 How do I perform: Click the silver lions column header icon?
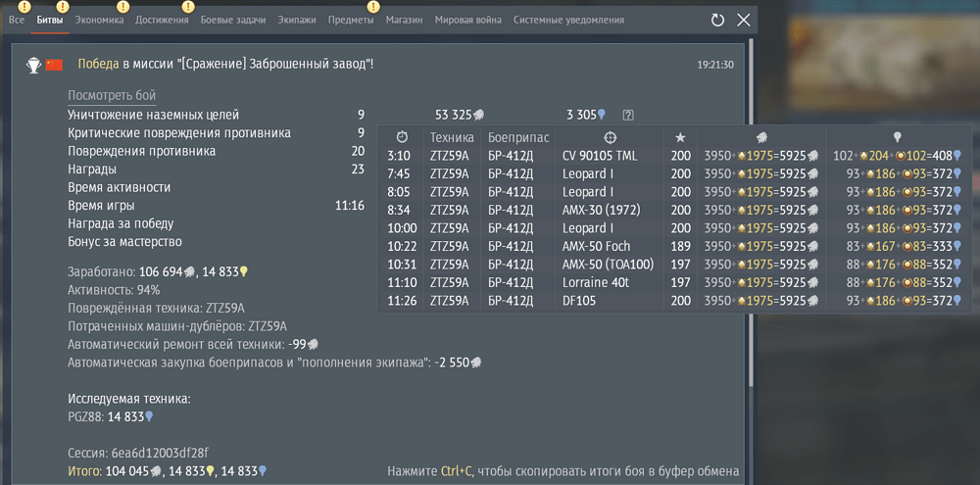click(761, 137)
